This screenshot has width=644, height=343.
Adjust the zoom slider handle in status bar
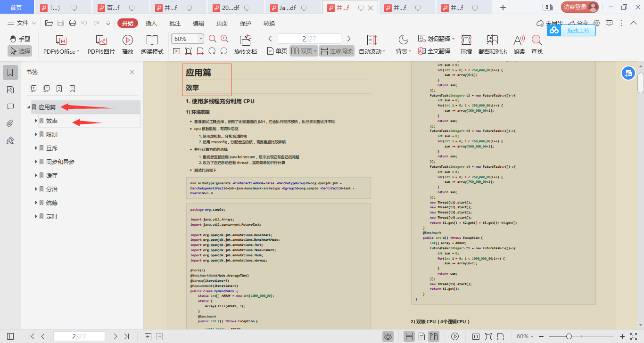[x=569, y=336]
